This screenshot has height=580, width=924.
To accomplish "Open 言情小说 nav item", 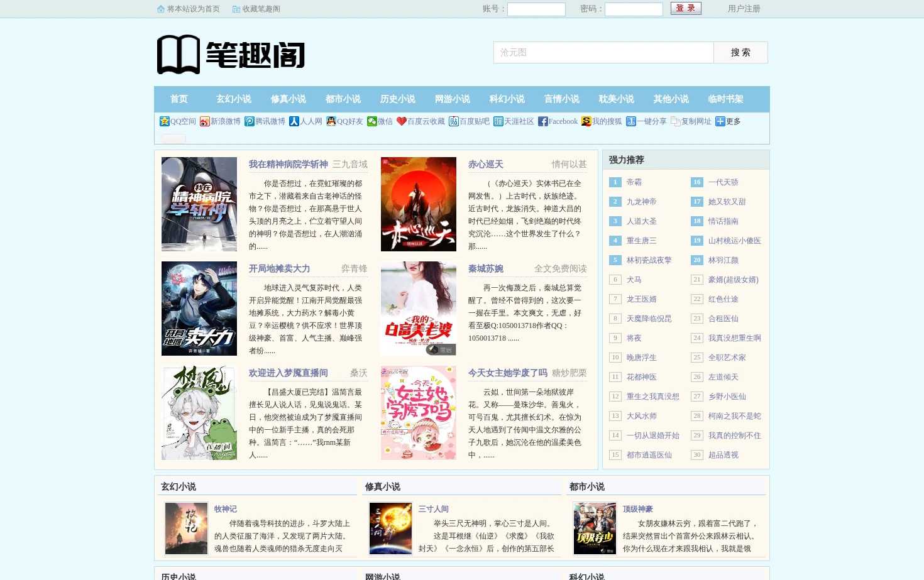I will tap(562, 99).
